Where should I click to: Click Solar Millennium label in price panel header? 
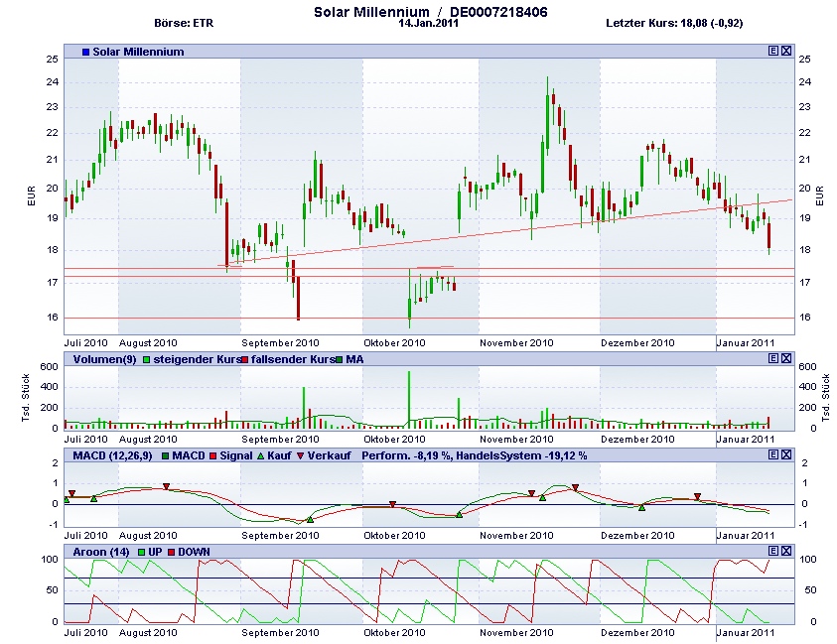138,52
